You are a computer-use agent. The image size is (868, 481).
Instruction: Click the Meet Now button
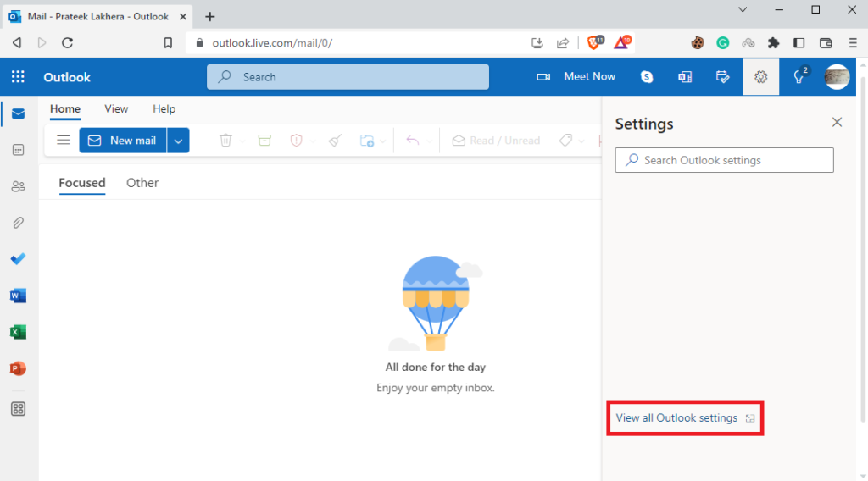point(577,77)
